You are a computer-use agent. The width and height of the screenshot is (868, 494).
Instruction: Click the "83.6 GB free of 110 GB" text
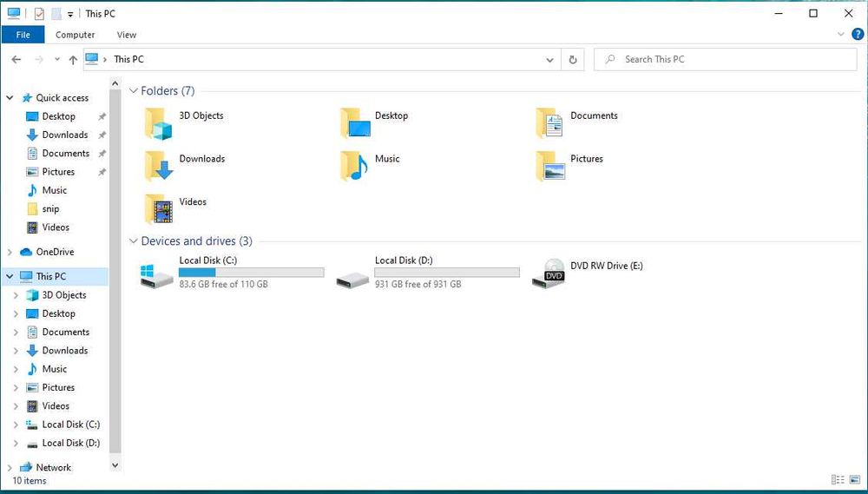223,284
